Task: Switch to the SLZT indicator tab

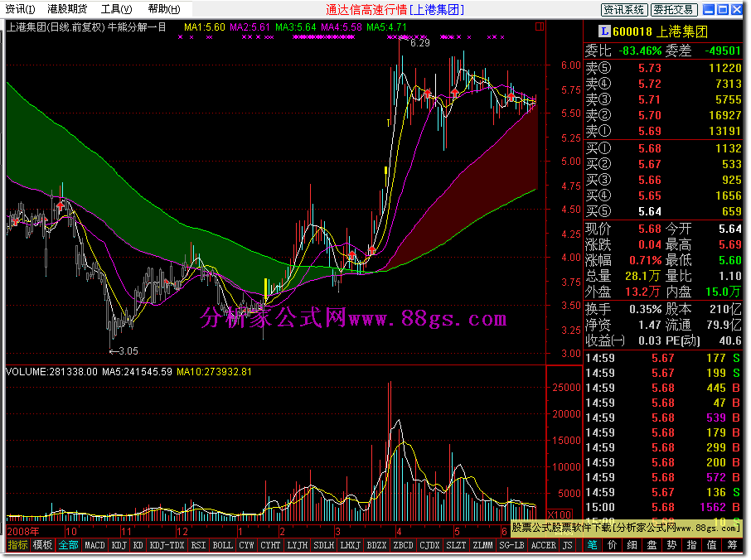Action: click(x=455, y=545)
